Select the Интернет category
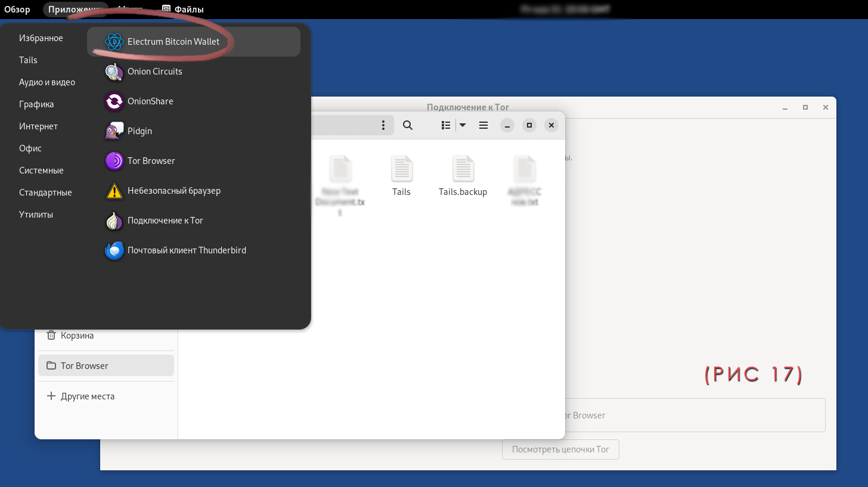 (x=38, y=126)
